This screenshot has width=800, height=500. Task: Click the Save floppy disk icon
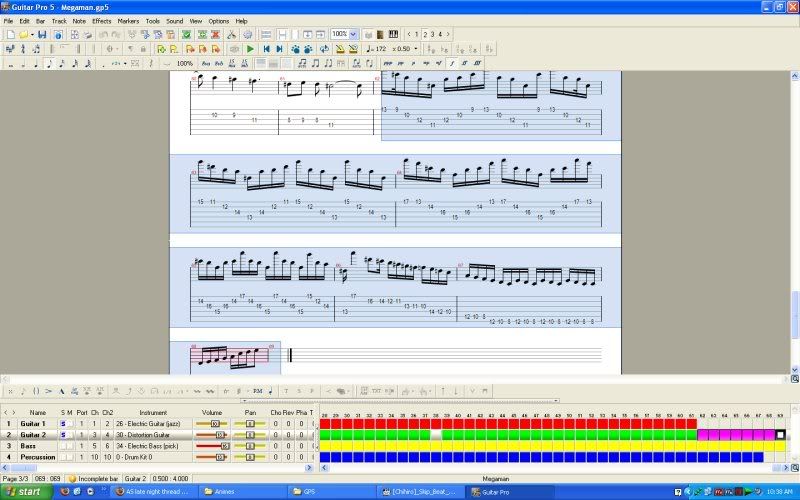point(41,34)
